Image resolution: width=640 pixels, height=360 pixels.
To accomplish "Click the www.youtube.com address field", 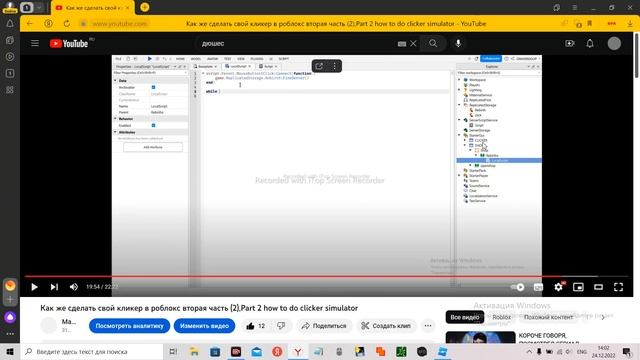I will (x=119, y=24).
